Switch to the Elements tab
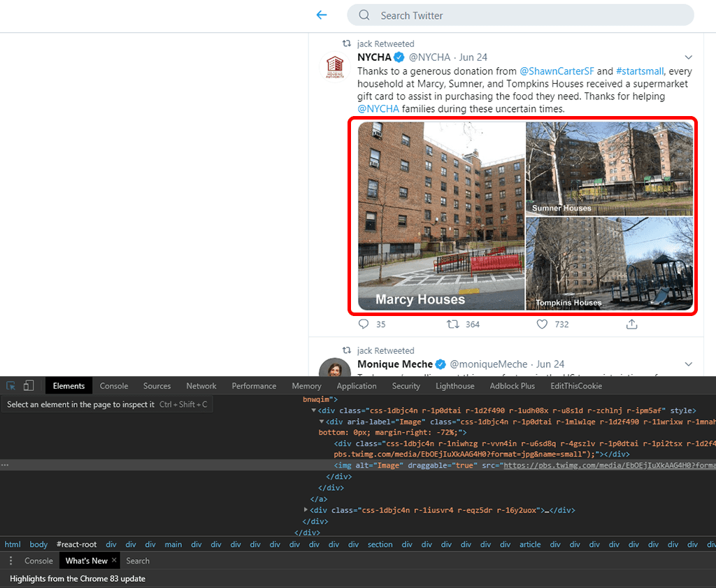716x588 pixels. pos(69,386)
